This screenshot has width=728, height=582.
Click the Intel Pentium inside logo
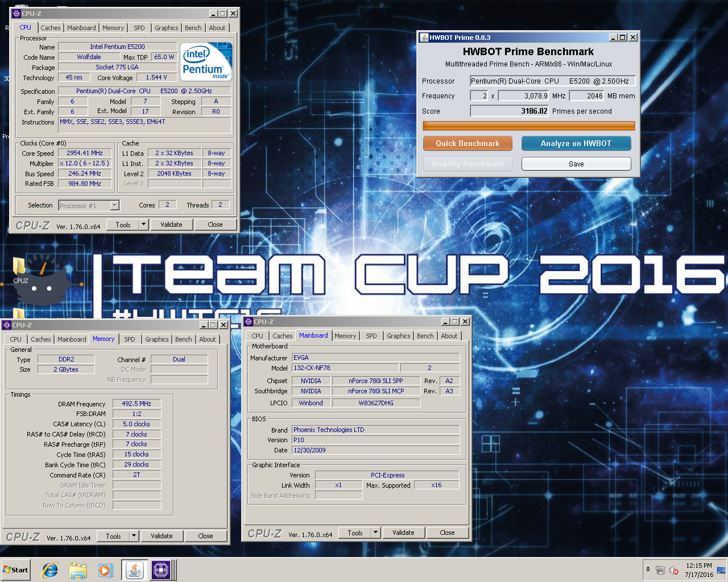(206, 61)
